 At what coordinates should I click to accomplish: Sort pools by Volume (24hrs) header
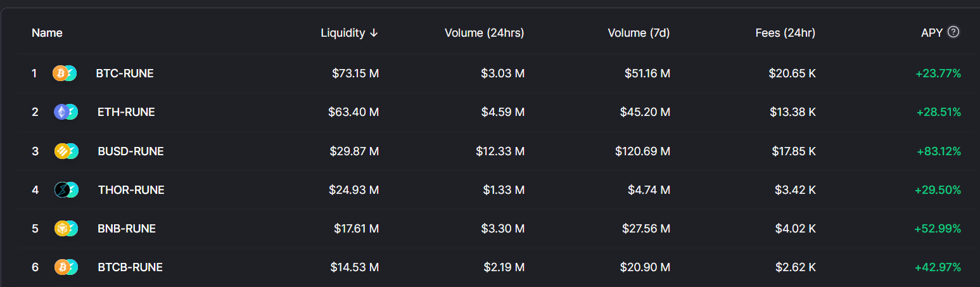point(485,33)
